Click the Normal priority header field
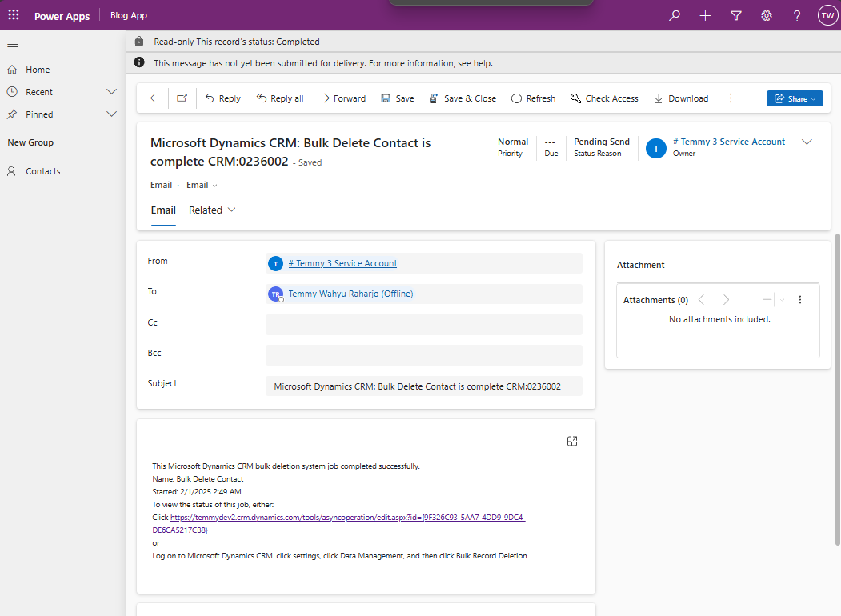 tap(513, 147)
